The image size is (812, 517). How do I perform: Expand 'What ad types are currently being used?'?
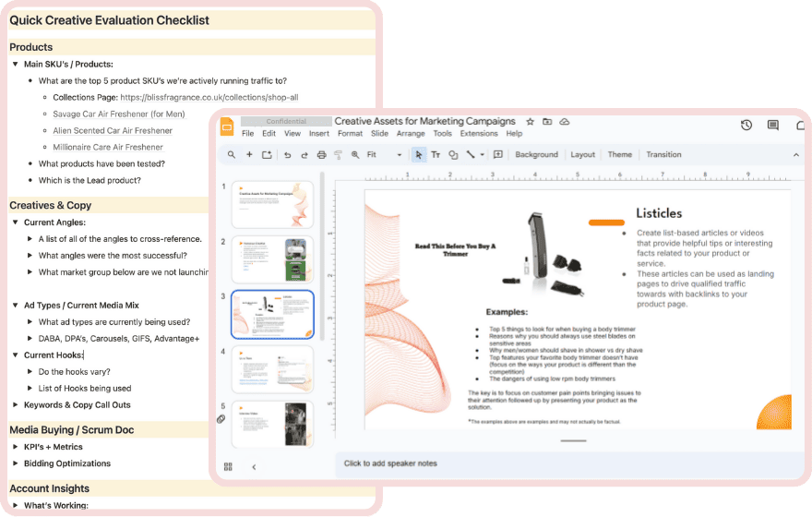pos(30,321)
